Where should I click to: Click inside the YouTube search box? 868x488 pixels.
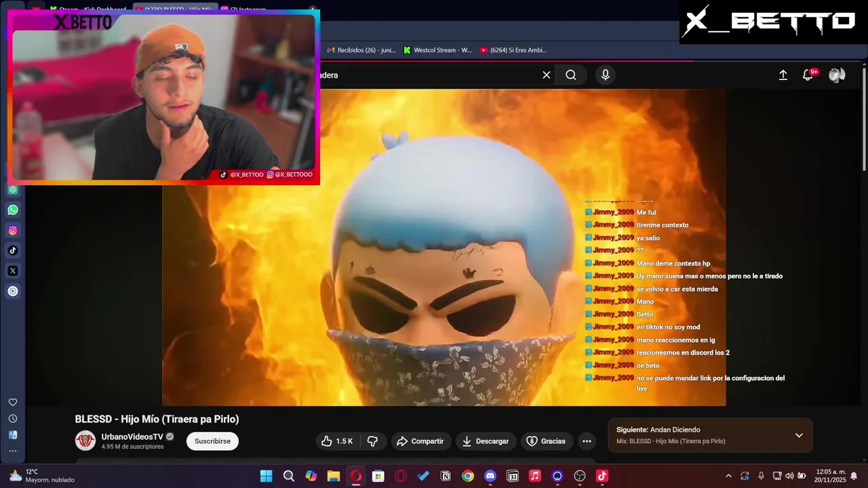[434, 75]
